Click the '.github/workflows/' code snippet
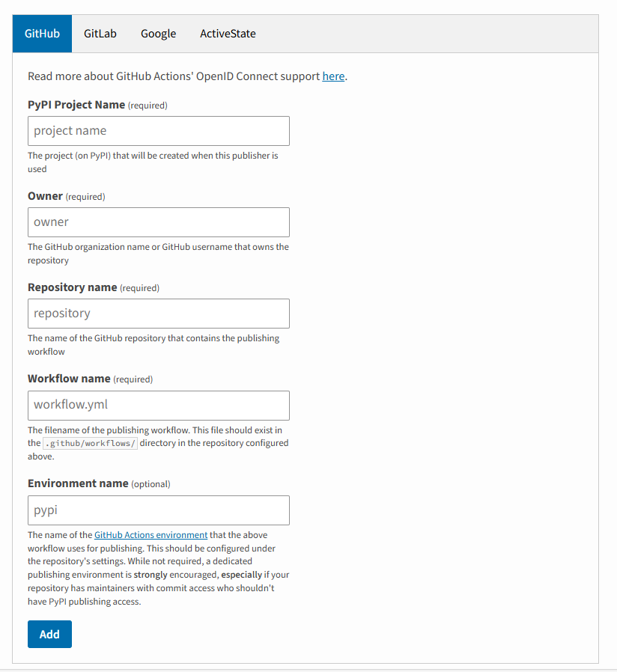This screenshot has width=617, height=672. click(90, 443)
